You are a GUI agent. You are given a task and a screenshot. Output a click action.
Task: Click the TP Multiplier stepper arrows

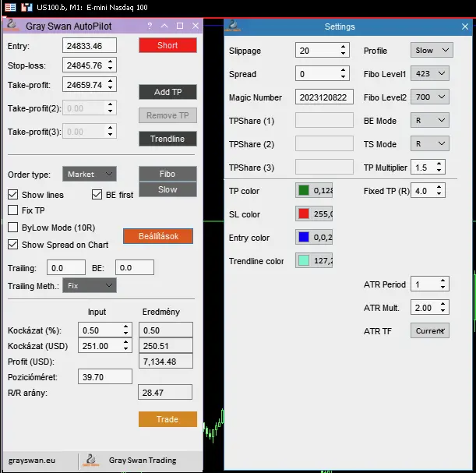pos(439,168)
